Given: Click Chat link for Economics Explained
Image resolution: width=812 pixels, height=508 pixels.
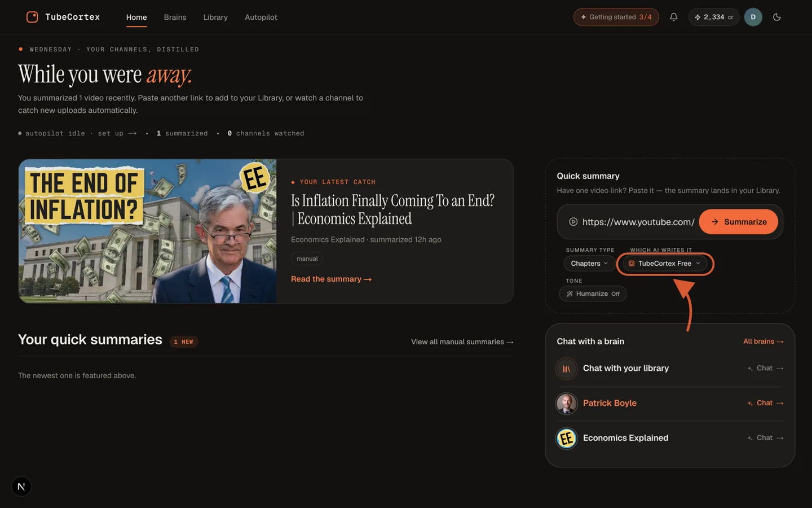Looking at the screenshot, I should pos(765,438).
